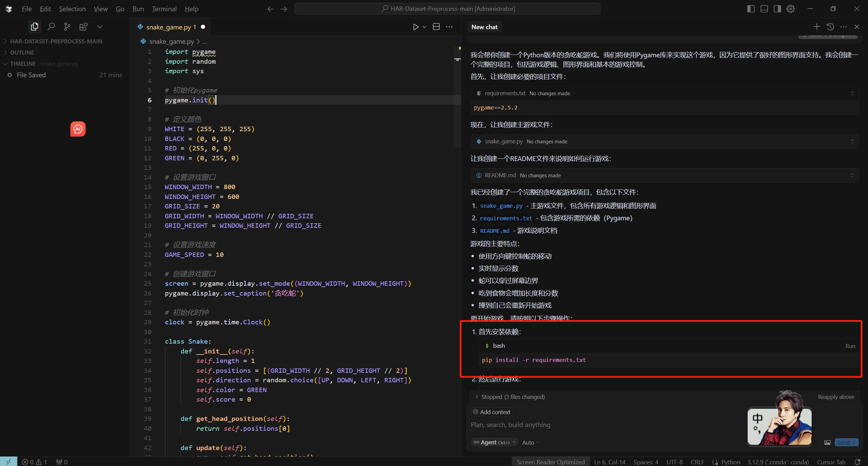Run the Python file with play icon
The image size is (868, 466).
pyautogui.click(x=416, y=27)
